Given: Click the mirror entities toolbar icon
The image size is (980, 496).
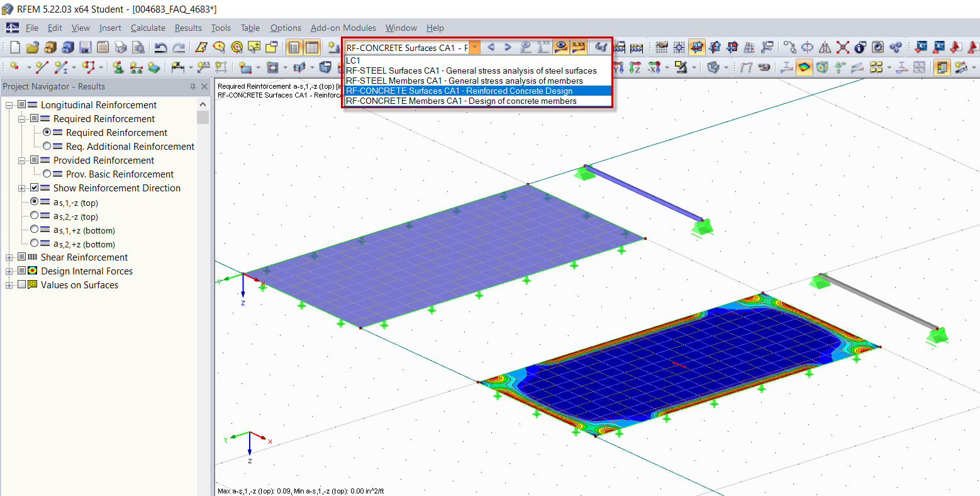Looking at the screenshot, I should point(825,47).
